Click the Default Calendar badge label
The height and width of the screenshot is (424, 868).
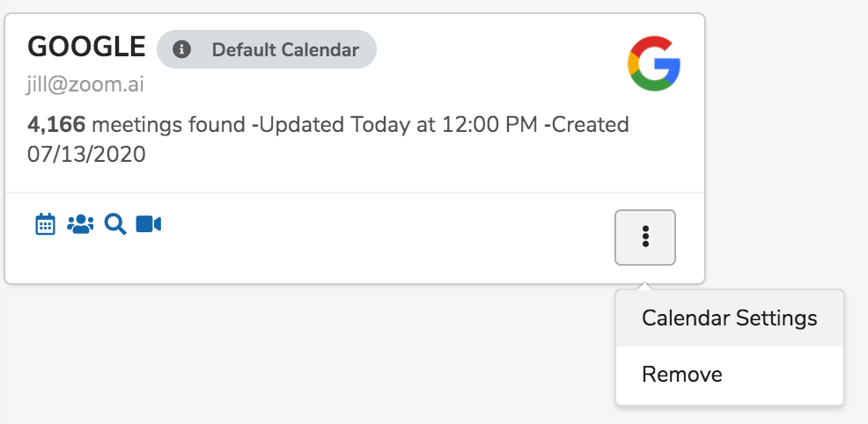click(x=285, y=49)
